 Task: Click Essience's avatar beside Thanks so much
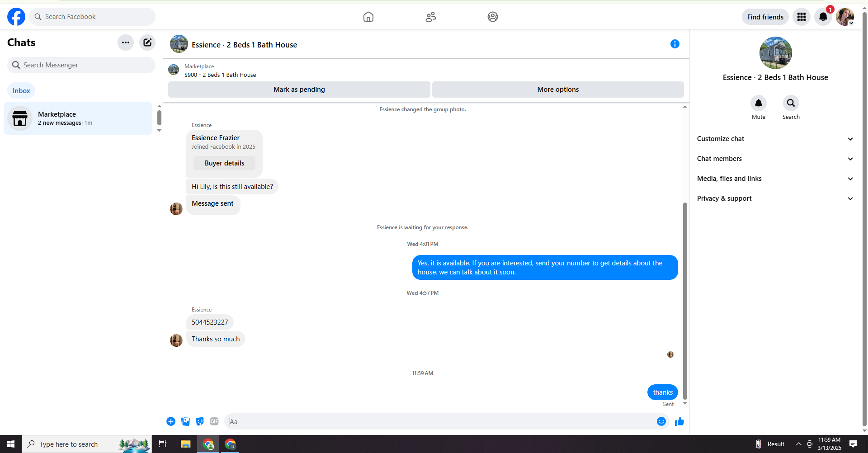click(176, 340)
